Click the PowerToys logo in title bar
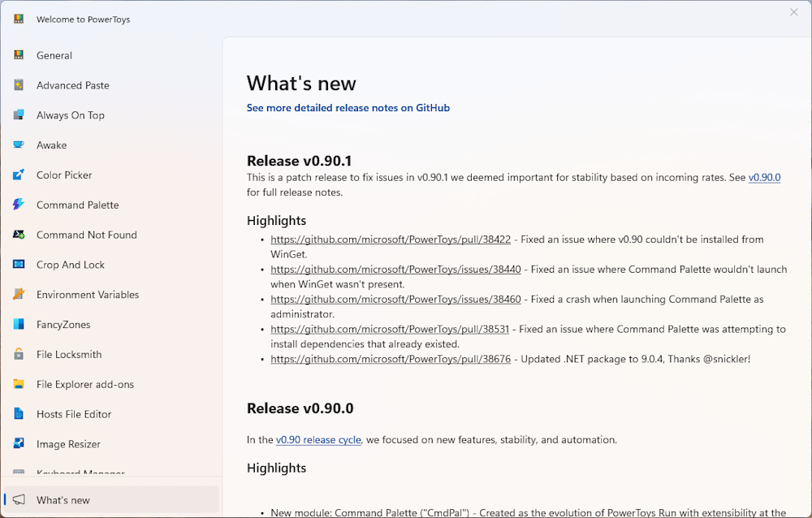Screen dimensions: 812x518 pyautogui.click(x=19, y=19)
